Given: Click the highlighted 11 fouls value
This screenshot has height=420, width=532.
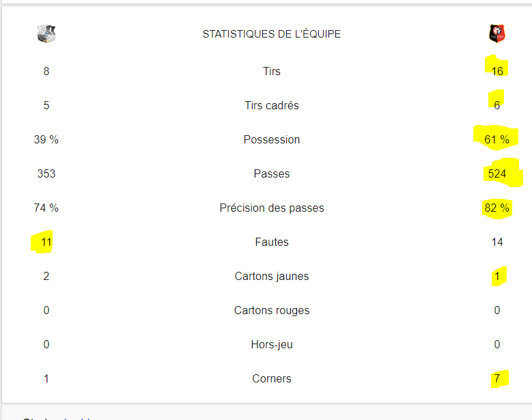Looking at the screenshot, I should [x=46, y=242].
